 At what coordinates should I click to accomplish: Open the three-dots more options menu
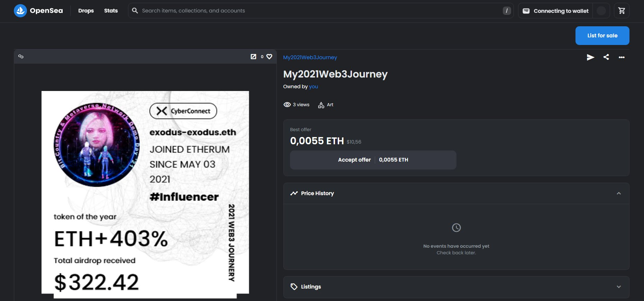622,57
